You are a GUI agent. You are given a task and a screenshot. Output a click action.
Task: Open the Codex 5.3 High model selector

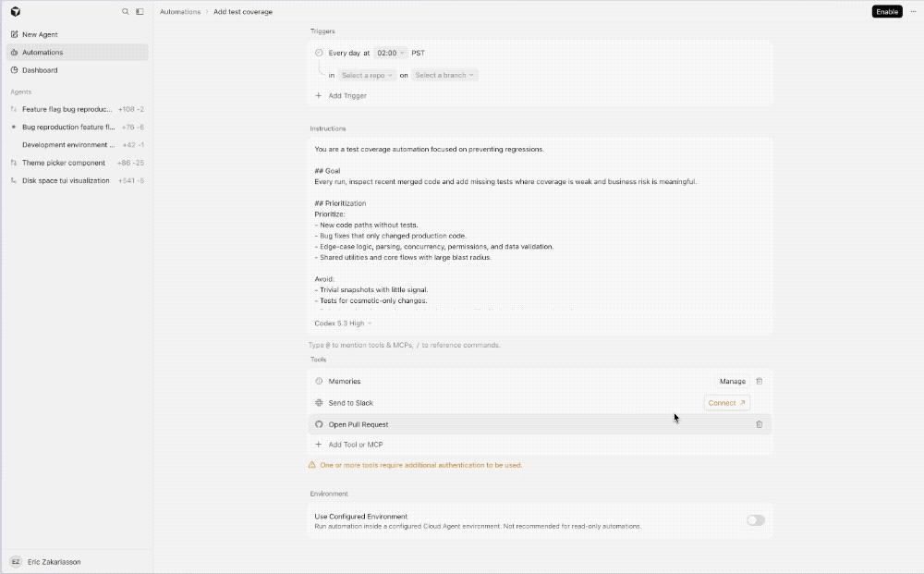(x=343, y=324)
